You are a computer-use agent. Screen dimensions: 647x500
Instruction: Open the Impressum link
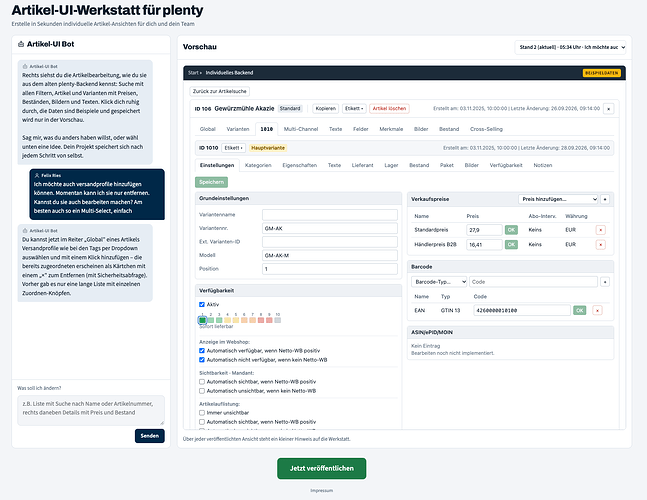[321, 491]
